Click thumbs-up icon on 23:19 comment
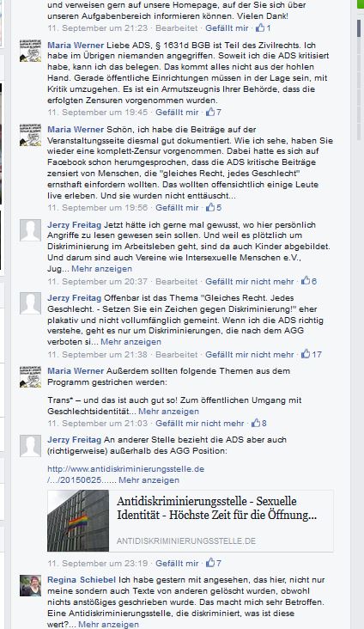Screen dimensions: 364x629 pyautogui.click(x=210, y=563)
